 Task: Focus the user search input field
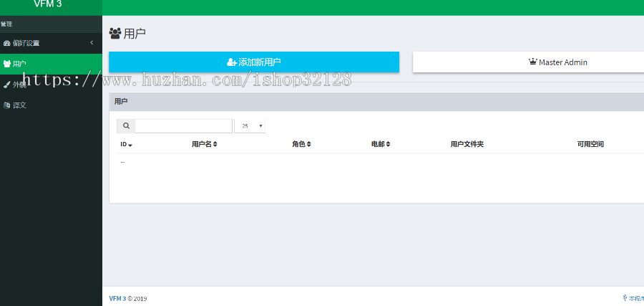(184, 126)
